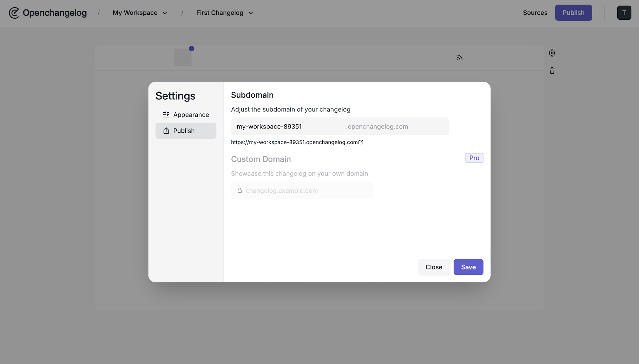Click the Pro badge next to Custom Domain
The height and width of the screenshot is (364, 639).
[x=474, y=158]
